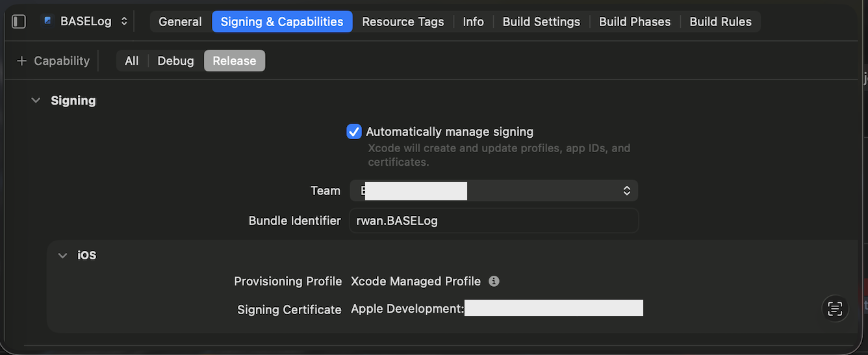The width and height of the screenshot is (868, 355).
Task: Select the Resource Tags tab
Action: [x=403, y=21]
